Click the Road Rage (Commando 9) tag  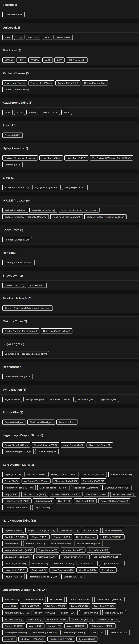tap(66, 217)
